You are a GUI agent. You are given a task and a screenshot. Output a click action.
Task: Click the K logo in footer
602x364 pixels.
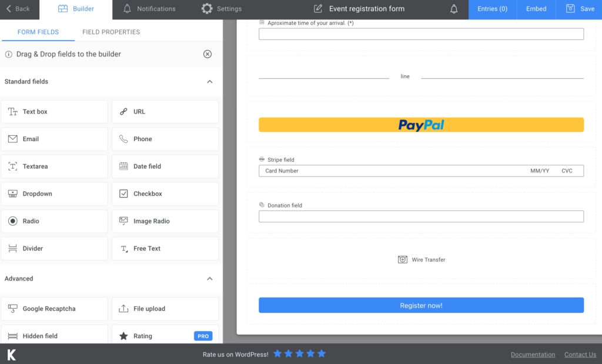click(12, 355)
